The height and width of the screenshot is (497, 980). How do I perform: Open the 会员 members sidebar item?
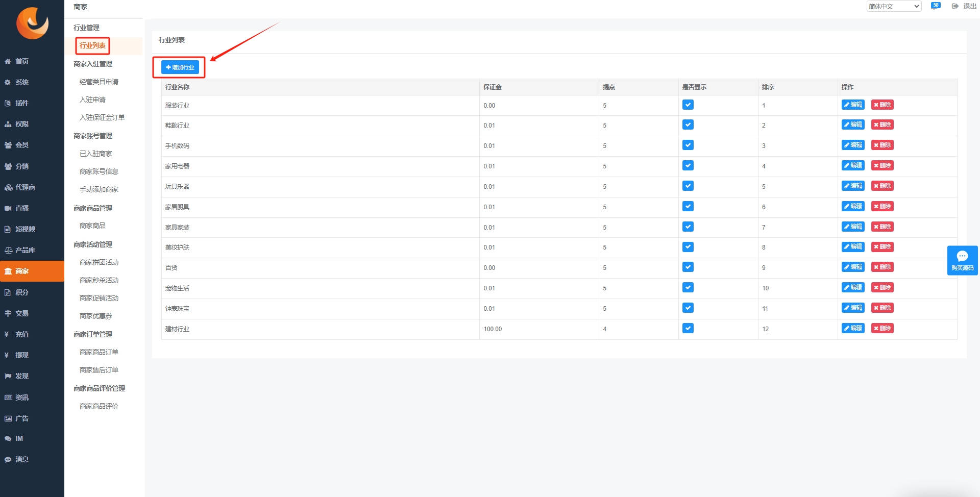point(32,145)
